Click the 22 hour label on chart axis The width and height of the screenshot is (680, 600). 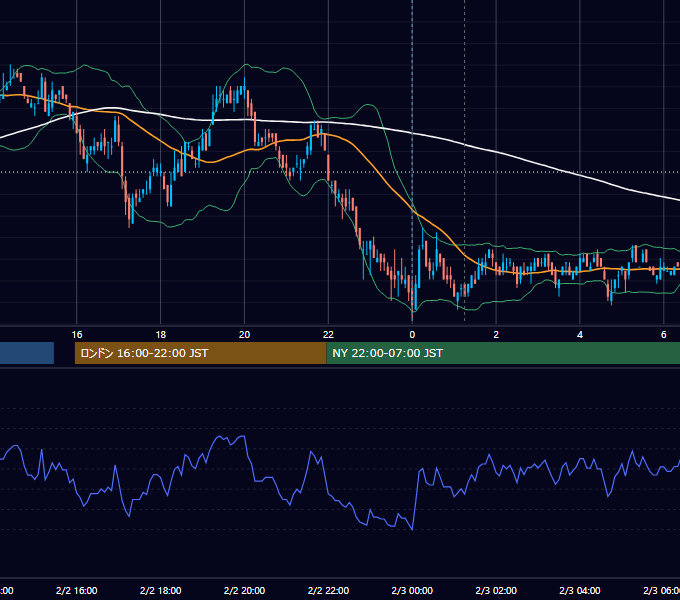pos(328,334)
